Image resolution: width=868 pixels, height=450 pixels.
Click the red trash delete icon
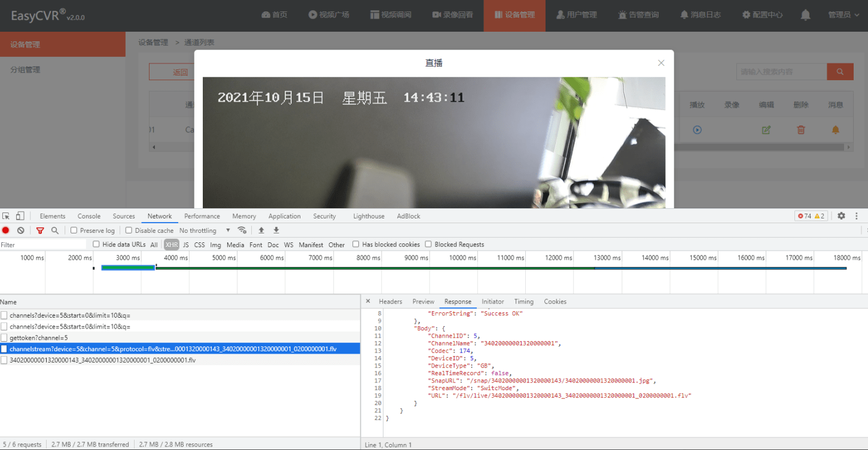[x=801, y=130]
